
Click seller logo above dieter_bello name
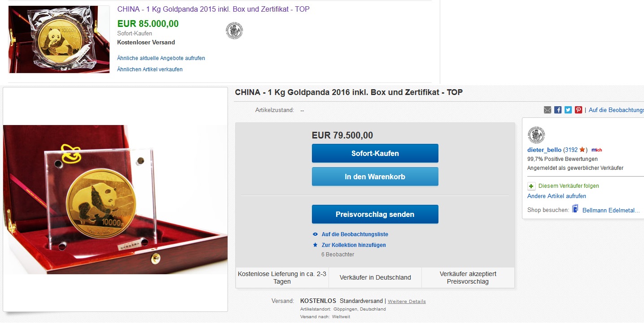[x=536, y=135]
